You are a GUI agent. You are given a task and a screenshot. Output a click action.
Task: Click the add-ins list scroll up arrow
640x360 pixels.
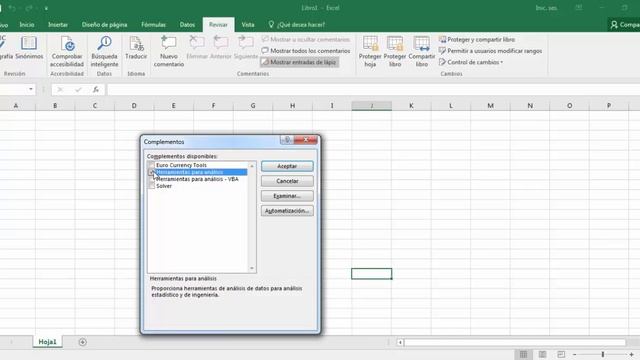click(252, 166)
